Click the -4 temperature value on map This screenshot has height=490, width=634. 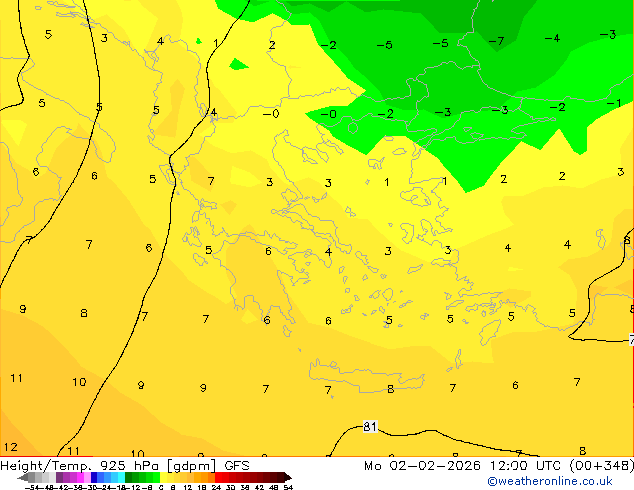click(552, 38)
